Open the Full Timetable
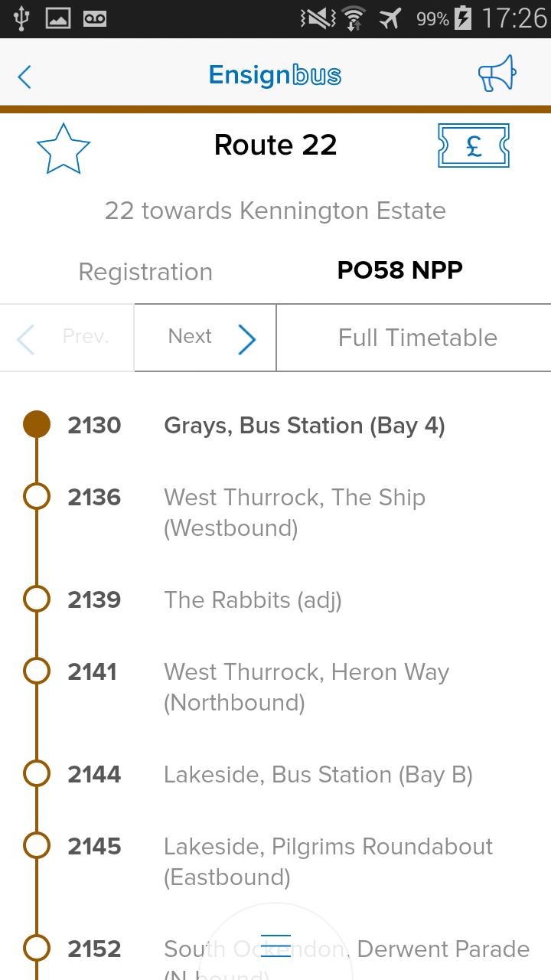This screenshot has width=551, height=980. (417, 338)
